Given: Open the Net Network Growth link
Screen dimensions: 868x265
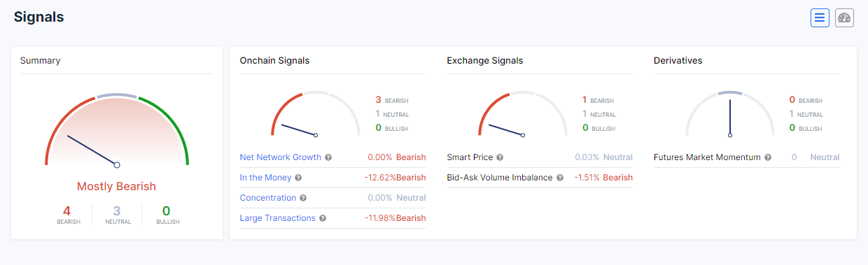Looking at the screenshot, I should click(281, 157).
